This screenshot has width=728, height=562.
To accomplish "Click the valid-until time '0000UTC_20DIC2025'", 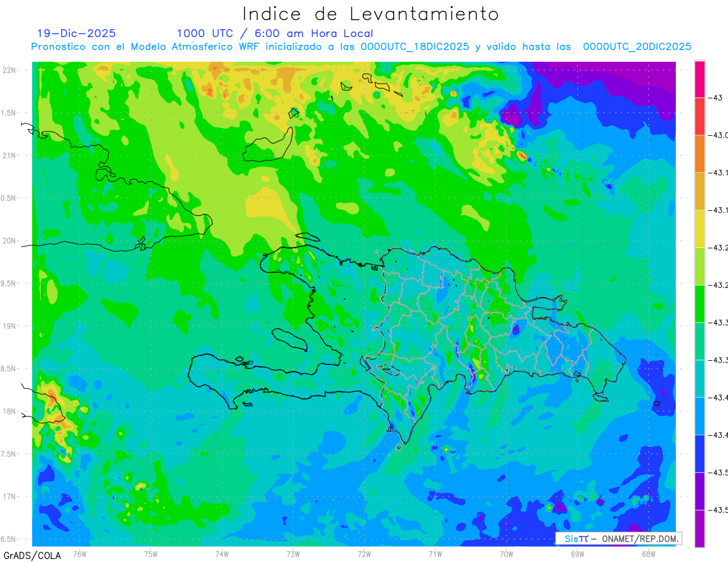I will [x=637, y=47].
